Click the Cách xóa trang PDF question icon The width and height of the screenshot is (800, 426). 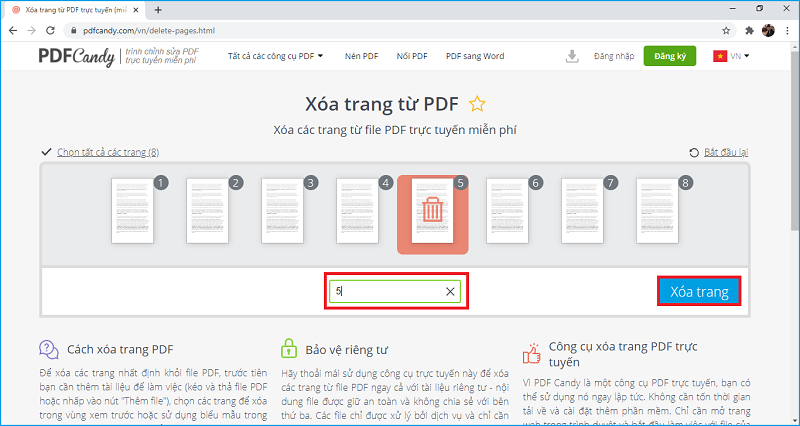click(x=49, y=349)
